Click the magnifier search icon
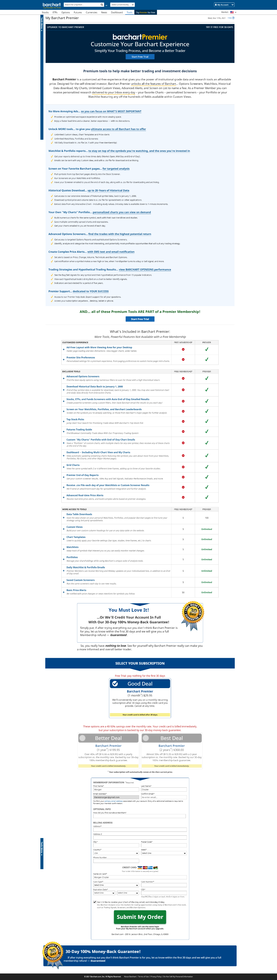277x980 pixels. tap(102, 5)
